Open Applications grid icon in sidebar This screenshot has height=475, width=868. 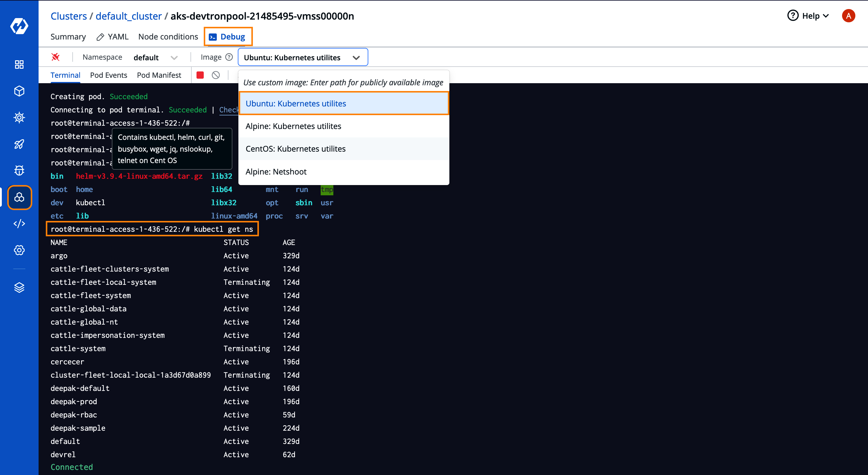coord(19,64)
